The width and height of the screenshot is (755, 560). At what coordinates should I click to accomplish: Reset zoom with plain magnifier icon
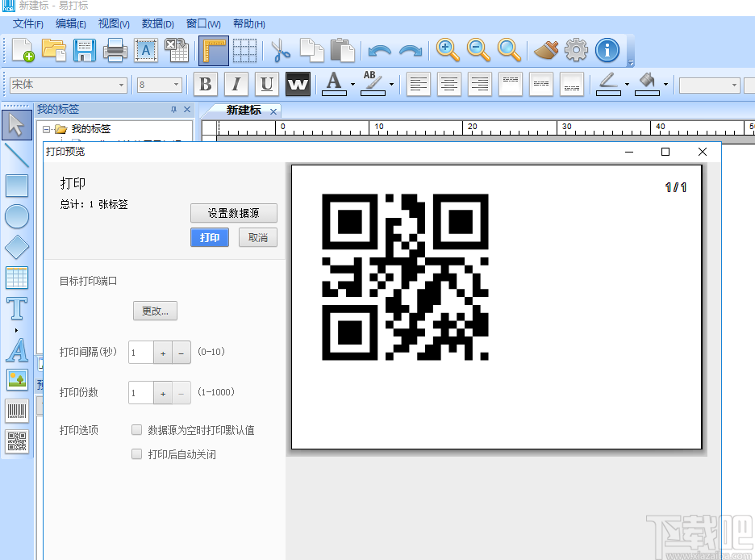(509, 50)
